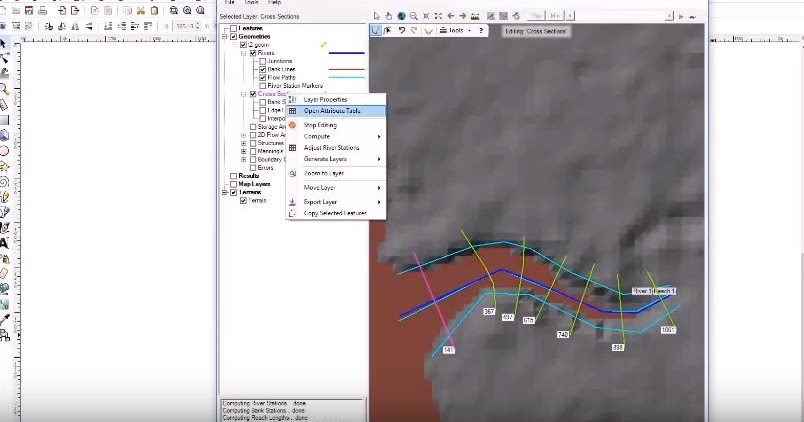Click the cyan Flow Paths color swatch
The height and width of the screenshot is (422, 804).
pyautogui.click(x=347, y=77)
